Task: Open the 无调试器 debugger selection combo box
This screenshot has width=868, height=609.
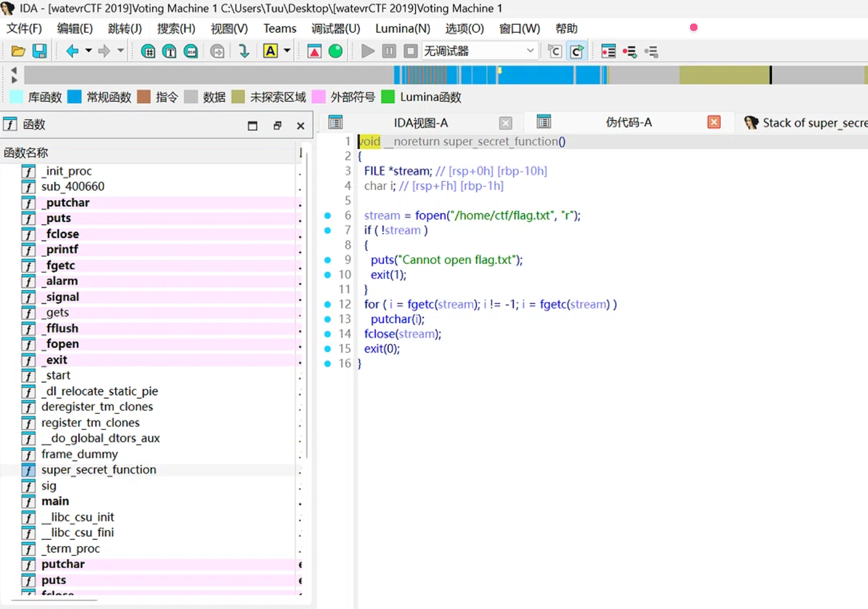Action: (479, 51)
